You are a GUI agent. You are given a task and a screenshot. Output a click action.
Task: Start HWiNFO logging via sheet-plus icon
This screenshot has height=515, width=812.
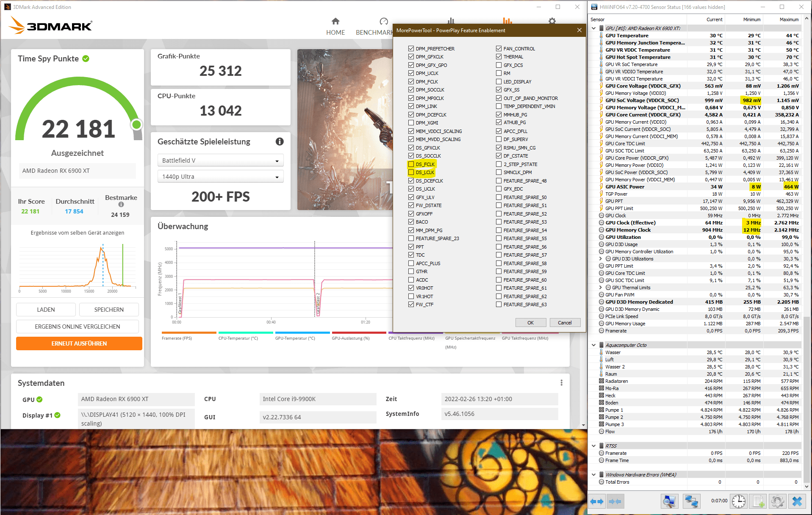tap(758, 501)
